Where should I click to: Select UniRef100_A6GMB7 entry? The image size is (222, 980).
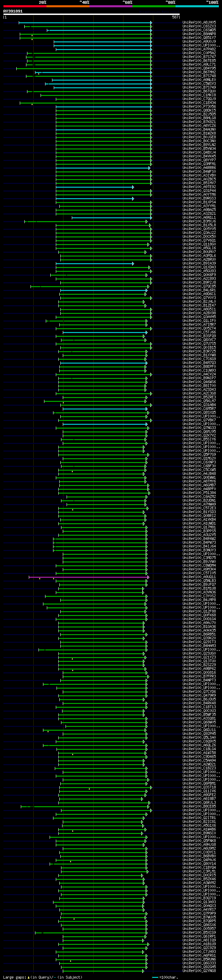199,485
